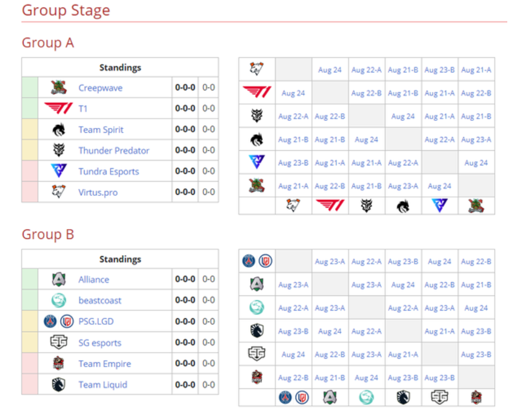Open Aug 21-B match in Alliance row

pos(476,285)
